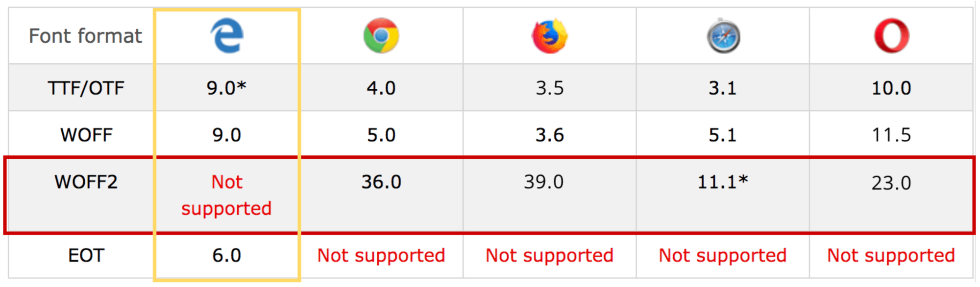Click Opera's WOFF value 11.5

click(x=891, y=135)
